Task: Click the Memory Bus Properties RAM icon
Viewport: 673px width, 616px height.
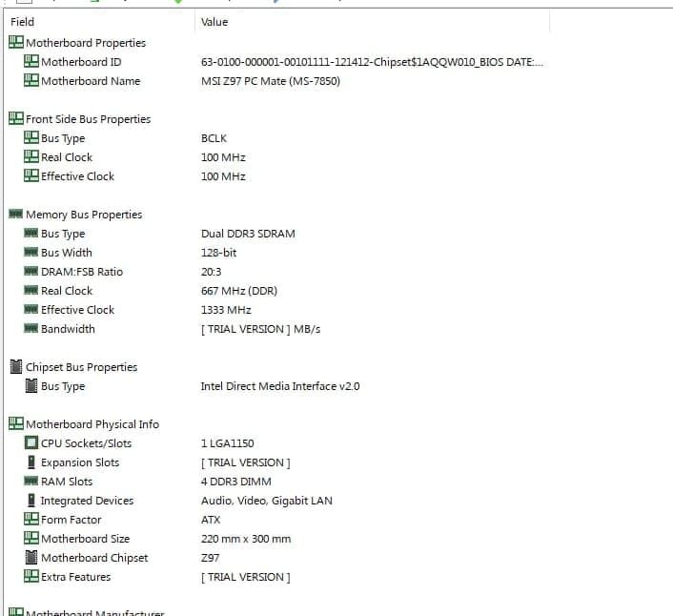Action: coord(16,214)
